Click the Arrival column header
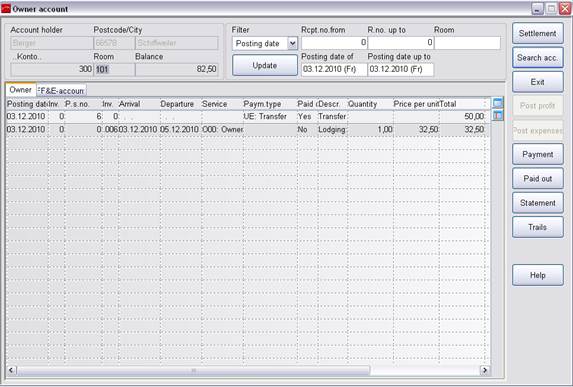The width and height of the screenshot is (573, 387). pos(139,104)
